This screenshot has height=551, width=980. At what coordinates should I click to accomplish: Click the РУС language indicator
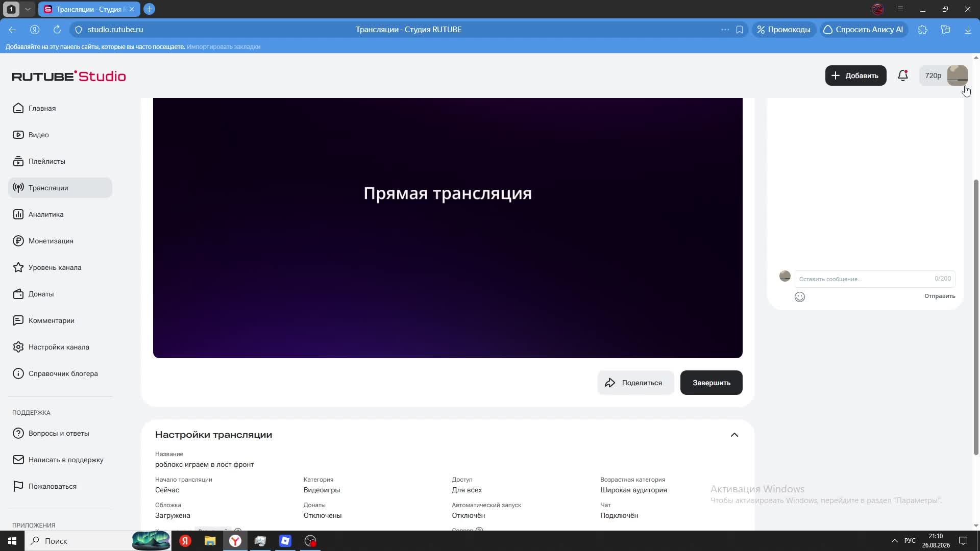tap(910, 541)
